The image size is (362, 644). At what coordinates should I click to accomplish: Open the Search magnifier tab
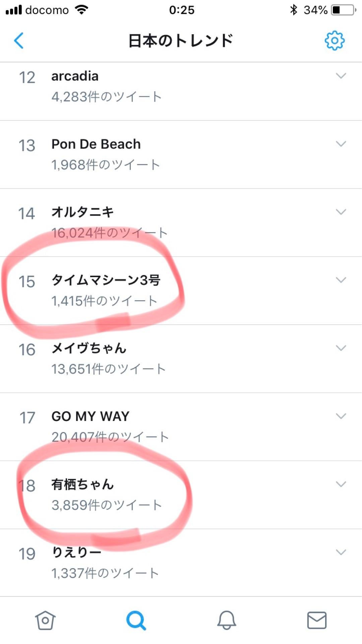point(136,620)
